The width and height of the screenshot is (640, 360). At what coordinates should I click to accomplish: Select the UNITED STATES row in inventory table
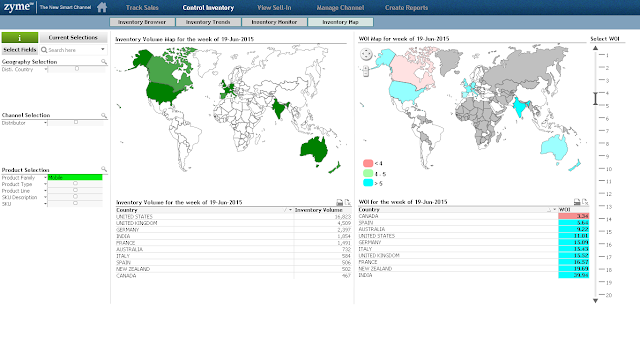(x=233, y=217)
